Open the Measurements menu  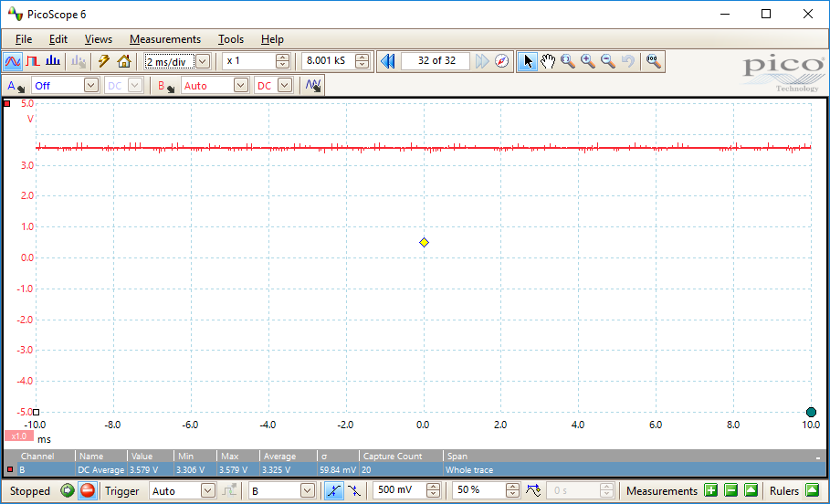pos(165,39)
